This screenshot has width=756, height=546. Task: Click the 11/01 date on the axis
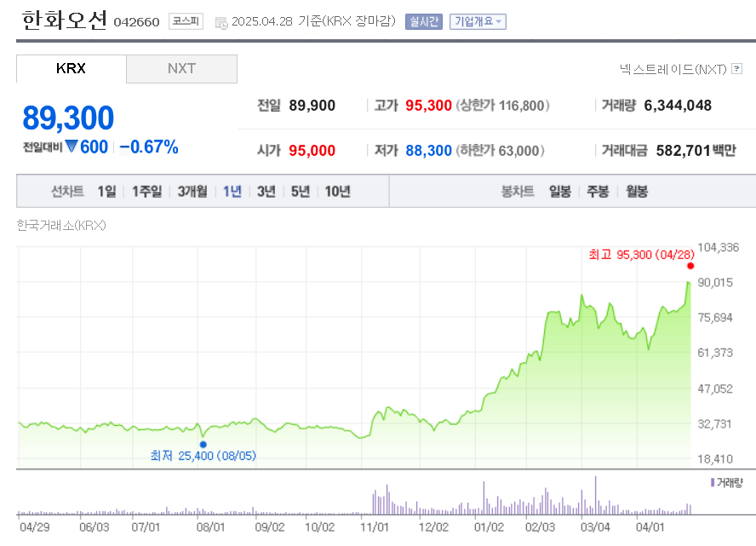[374, 527]
